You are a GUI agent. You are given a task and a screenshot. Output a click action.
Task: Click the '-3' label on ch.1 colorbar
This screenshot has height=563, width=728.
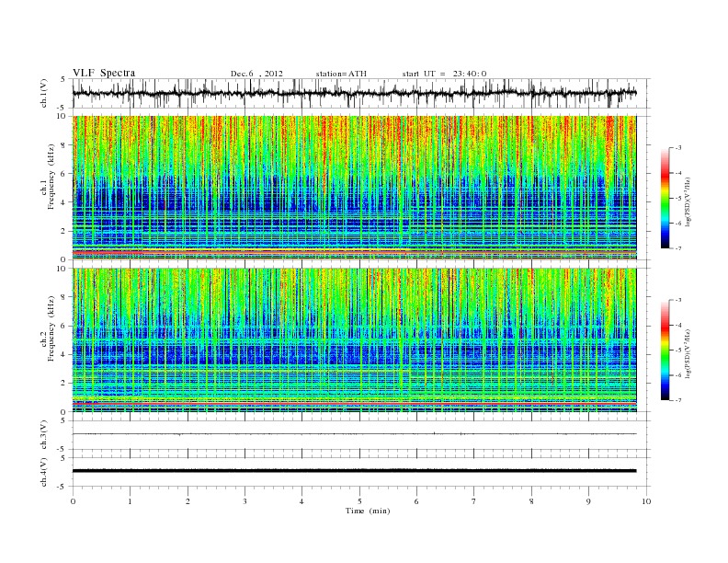pos(678,148)
